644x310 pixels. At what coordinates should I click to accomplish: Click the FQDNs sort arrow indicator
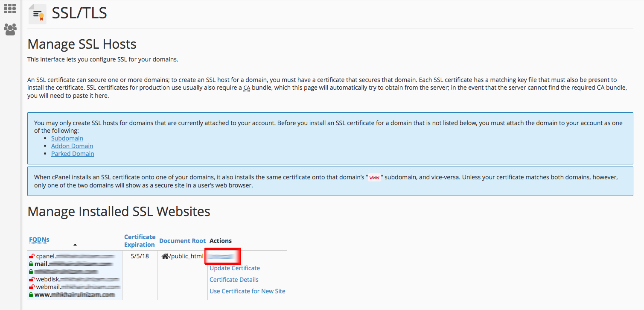point(75,245)
